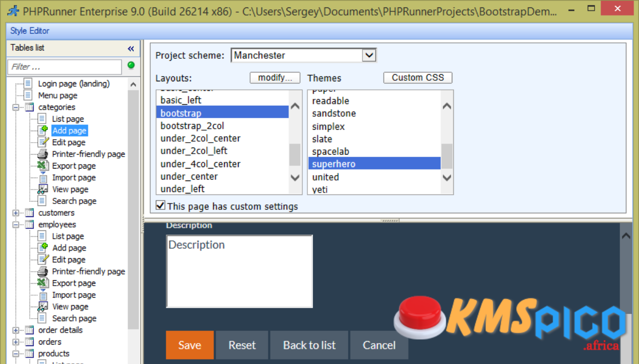Collapse the Tables list panel chevron
This screenshot has height=364, width=639.
[x=131, y=48]
